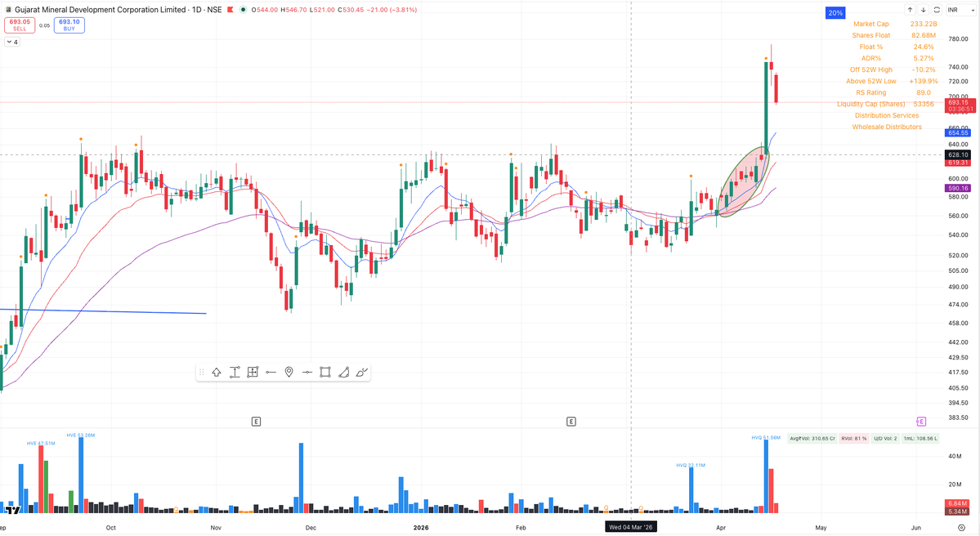This screenshot has height=536, width=980.
Task: Click the GMDC symbol logo
Action: (x=7, y=10)
